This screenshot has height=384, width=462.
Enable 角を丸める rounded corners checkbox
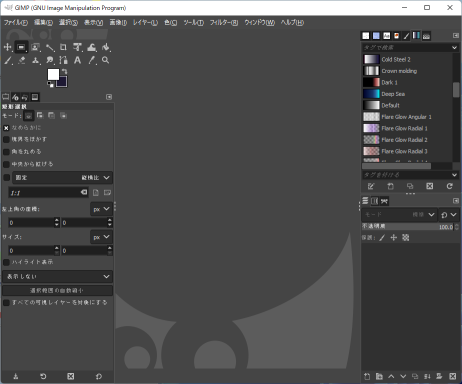click(x=6, y=152)
